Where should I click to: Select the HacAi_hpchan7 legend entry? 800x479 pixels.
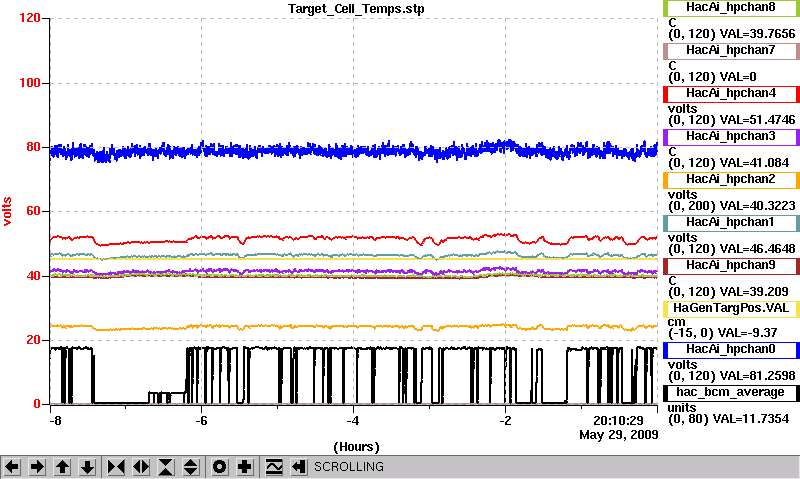click(731, 51)
